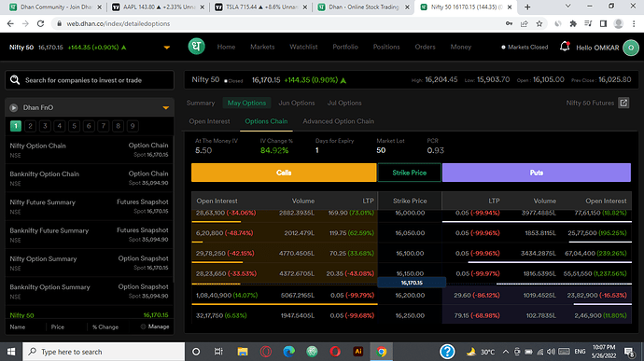
Task: Open the notifications bell
Action: [x=565, y=47]
